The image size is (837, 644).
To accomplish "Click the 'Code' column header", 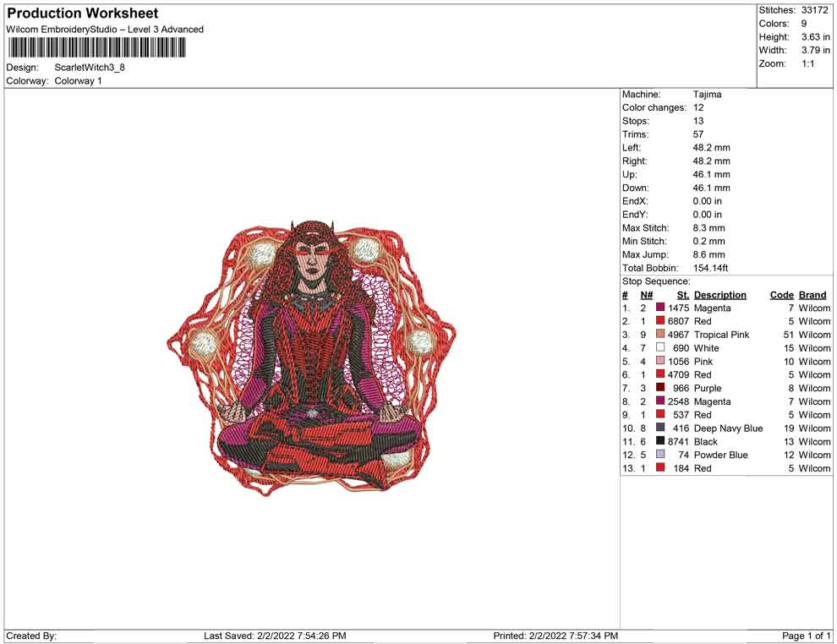I will coord(781,294).
